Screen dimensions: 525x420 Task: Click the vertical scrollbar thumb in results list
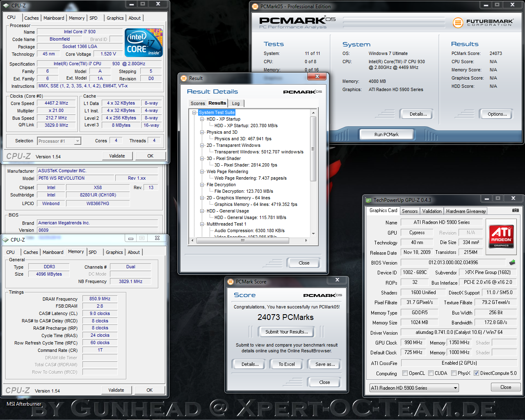(313, 149)
